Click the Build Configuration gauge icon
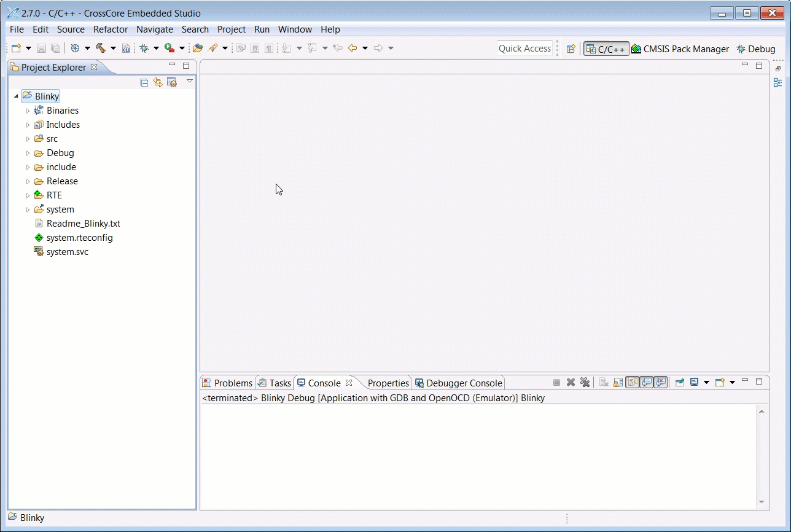This screenshot has width=791, height=532. (76, 48)
